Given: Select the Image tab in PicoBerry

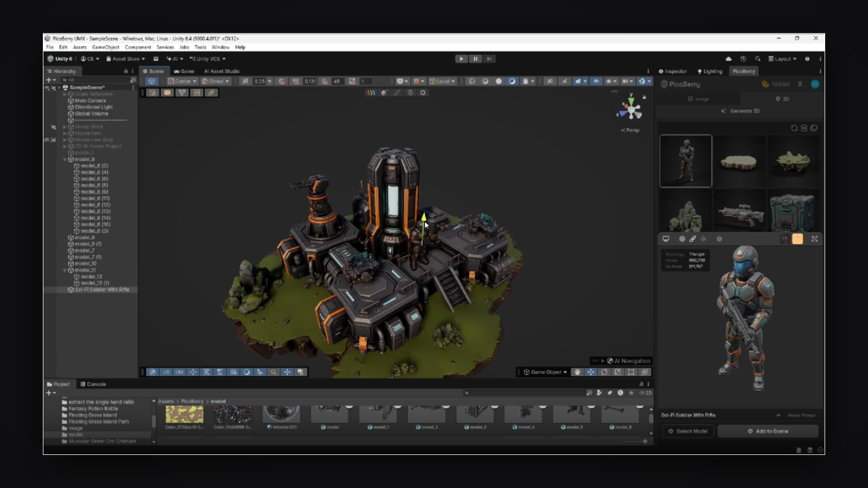Looking at the screenshot, I should click(x=698, y=99).
